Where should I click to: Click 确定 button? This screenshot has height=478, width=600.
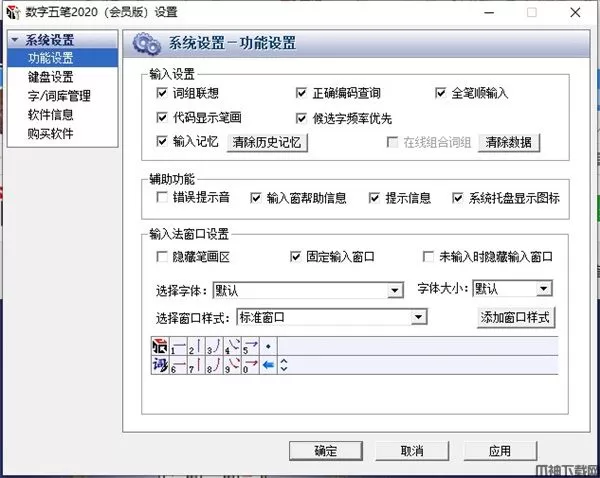[326, 451]
